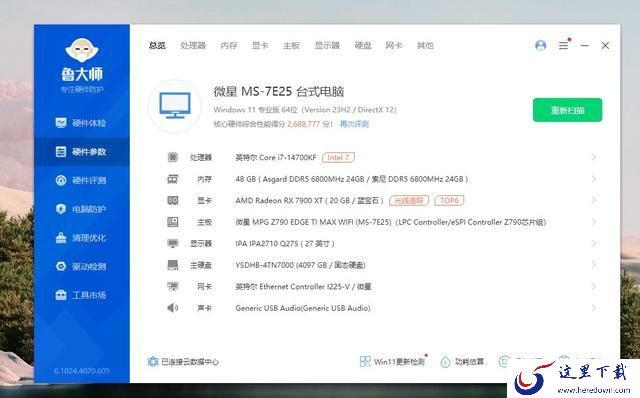Switch to the 显卡 tab
Screen dimensions: 640x398
click(x=260, y=45)
